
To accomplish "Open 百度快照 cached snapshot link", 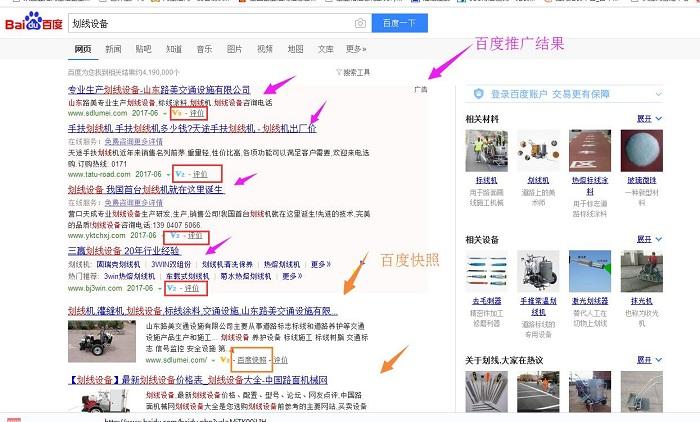I will 252,360.
